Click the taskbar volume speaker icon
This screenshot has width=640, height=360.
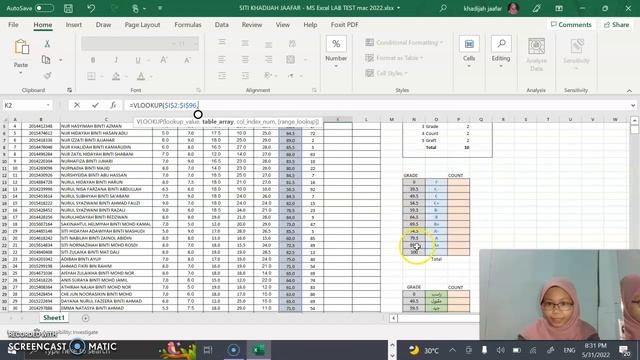[501, 350]
